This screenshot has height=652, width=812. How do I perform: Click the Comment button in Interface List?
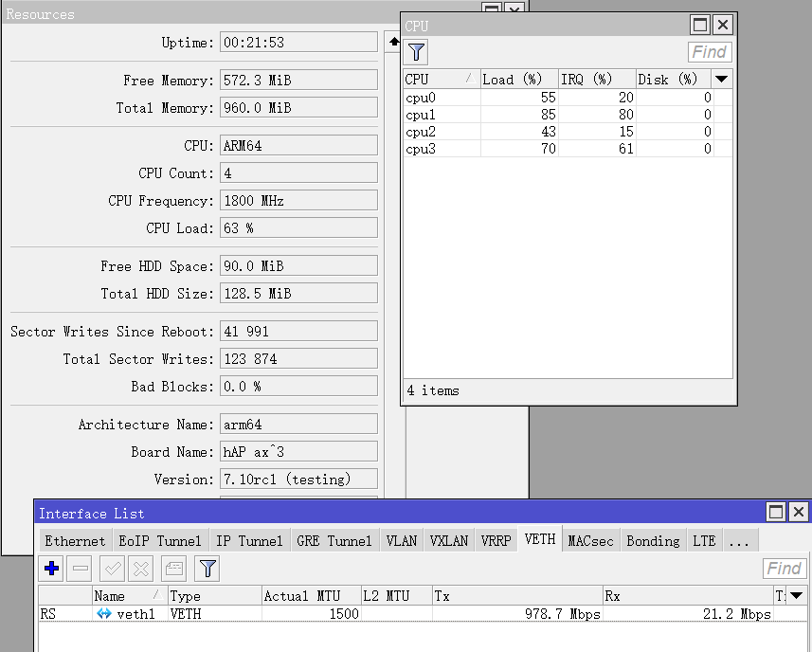click(x=173, y=569)
